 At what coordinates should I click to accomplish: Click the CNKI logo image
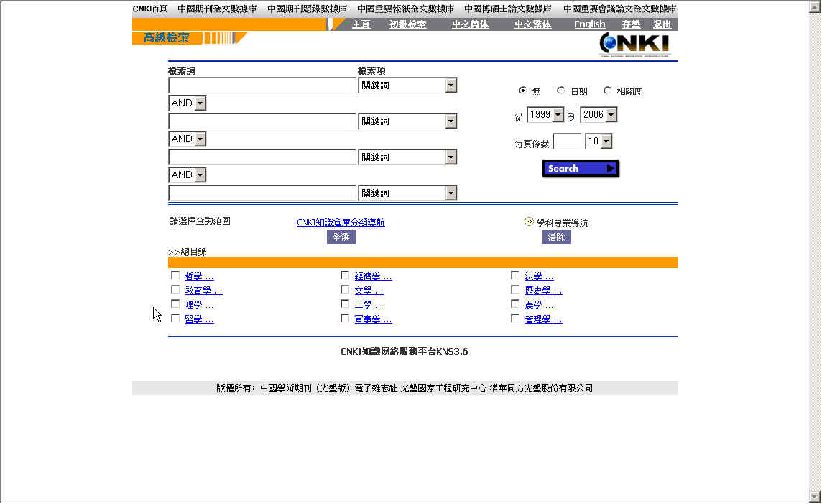point(634,45)
